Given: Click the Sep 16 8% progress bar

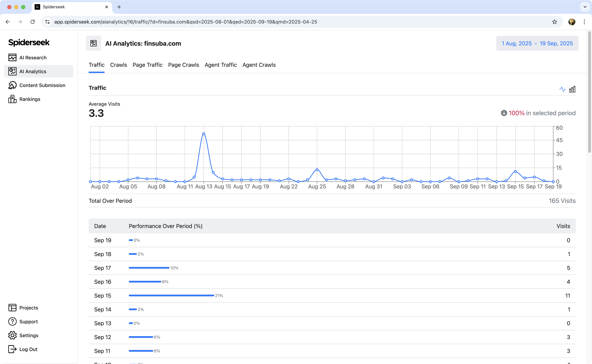Looking at the screenshot, I should pos(145,281).
